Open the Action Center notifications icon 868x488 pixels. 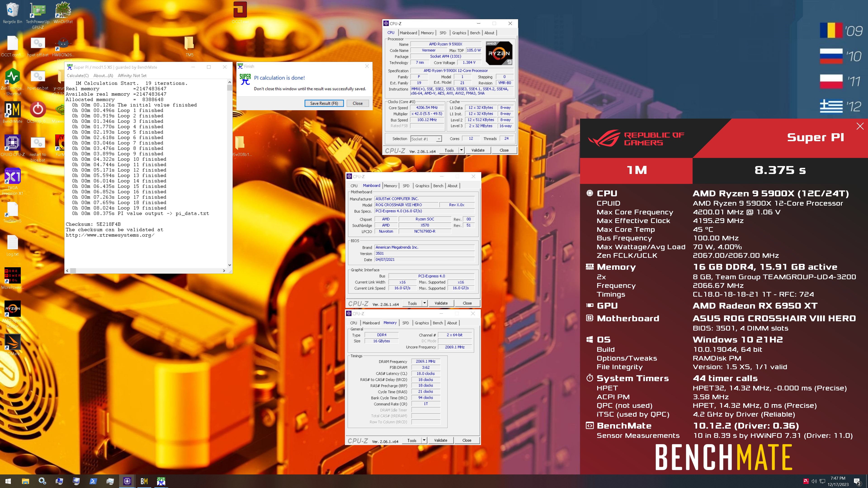tap(857, 482)
